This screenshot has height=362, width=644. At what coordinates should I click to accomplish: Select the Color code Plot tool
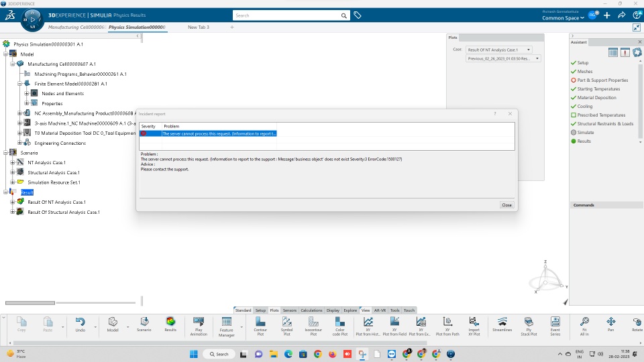pyautogui.click(x=339, y=326)
